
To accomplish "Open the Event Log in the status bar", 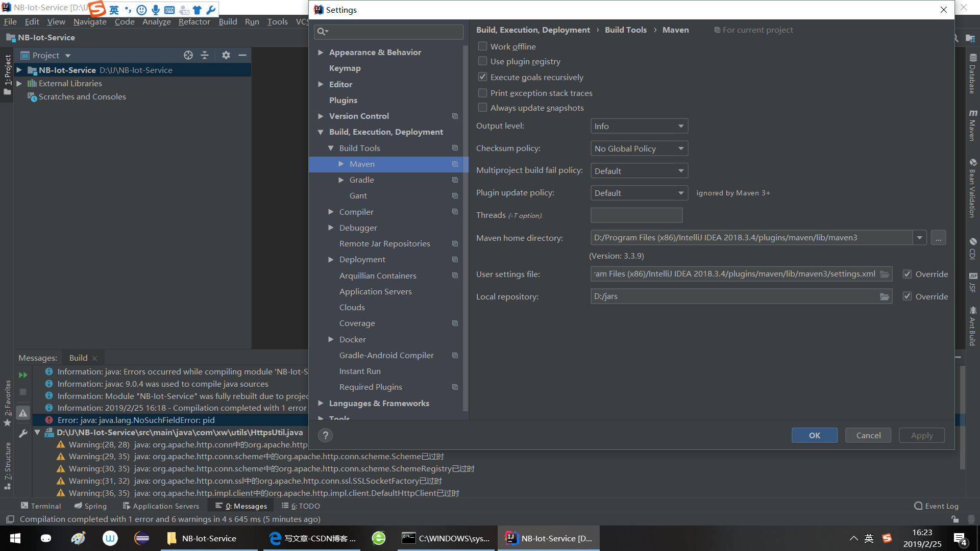I will pyautogui.click(x=937, y=506).
